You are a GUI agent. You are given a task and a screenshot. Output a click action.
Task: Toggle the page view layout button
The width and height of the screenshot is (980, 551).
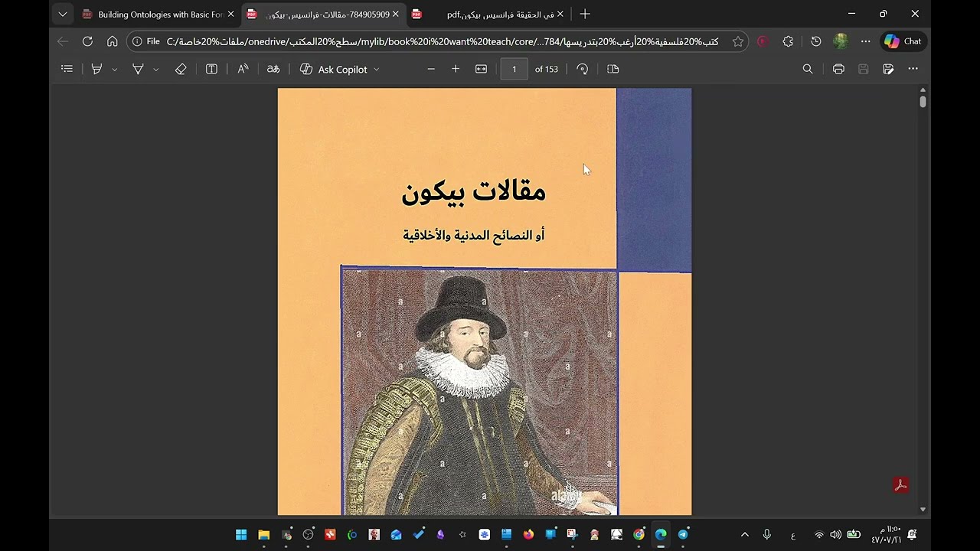coord(612,69)
